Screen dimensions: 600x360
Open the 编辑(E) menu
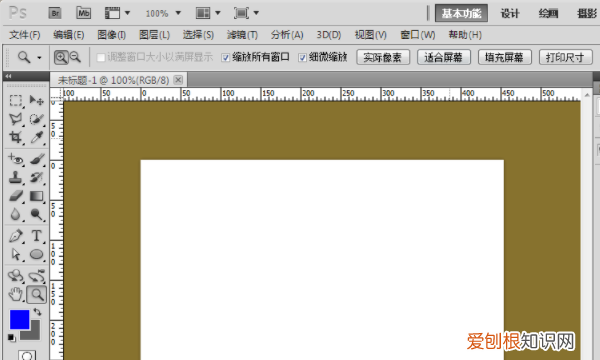coord(68,35)
